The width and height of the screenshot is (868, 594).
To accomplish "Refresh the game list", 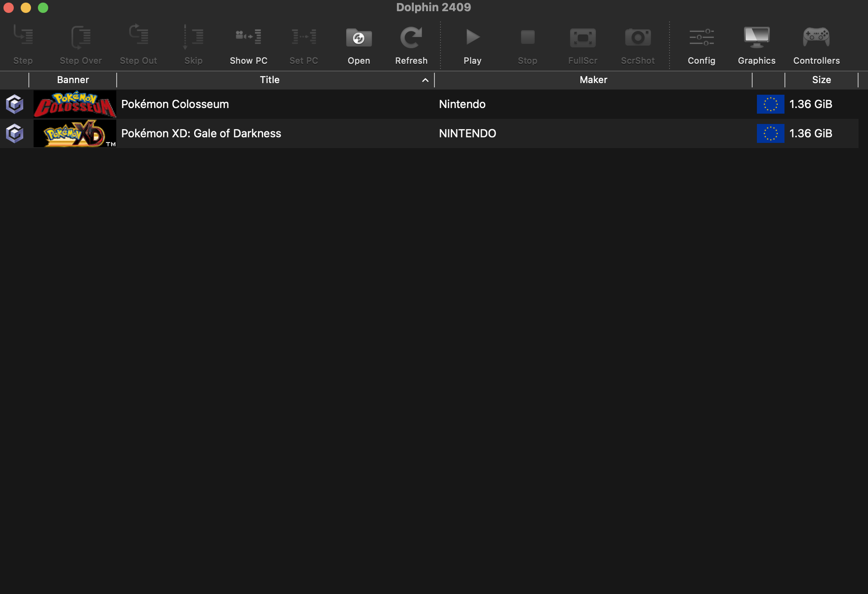I will pos(411,37).
